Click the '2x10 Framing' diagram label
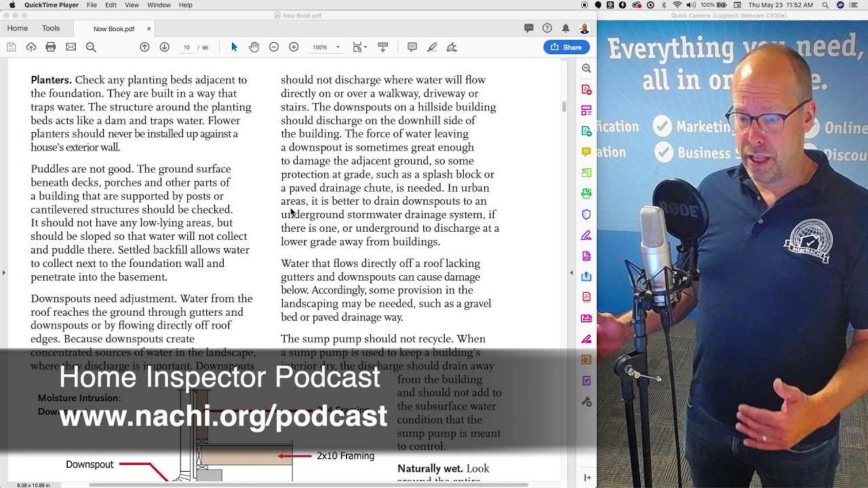The height and width of the screenshot is (488, 868). pos(345,456)
